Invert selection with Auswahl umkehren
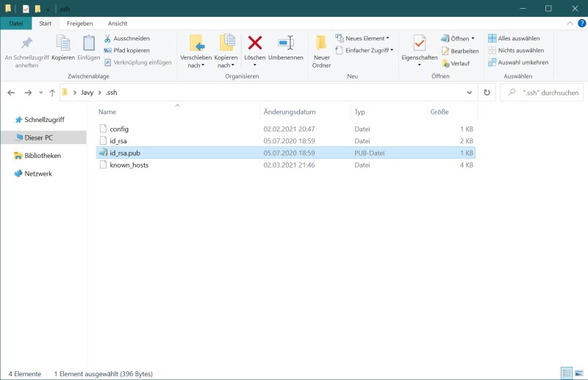This screenshot has width=588, height=380. click(518, 62)
